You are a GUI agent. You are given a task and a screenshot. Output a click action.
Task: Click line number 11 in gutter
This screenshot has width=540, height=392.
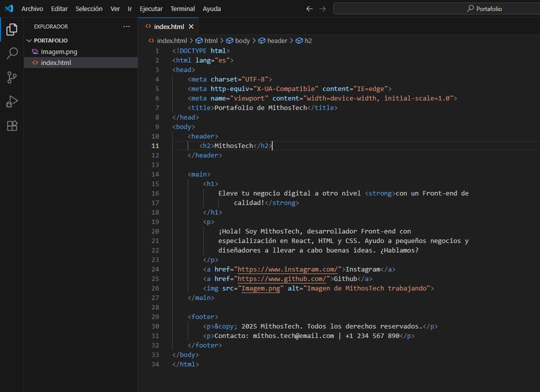click(x=155, y=145)
